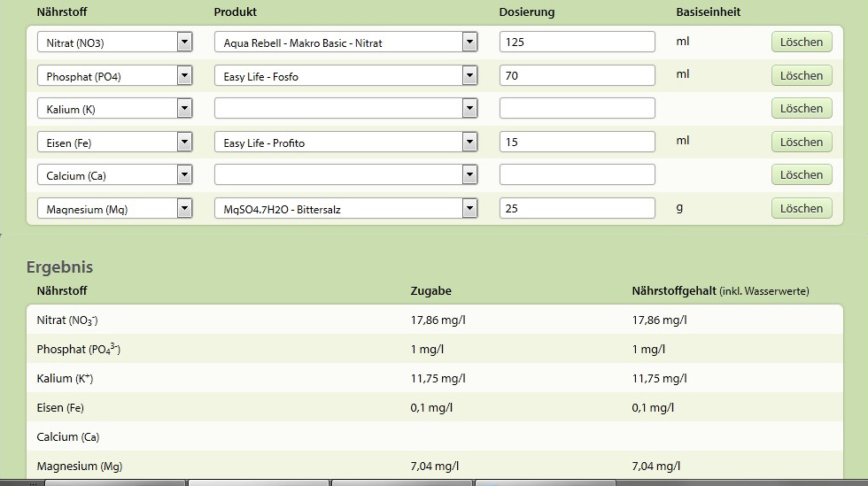
Task: Delete the Kalium row with Löschen
Action: pos(802,109)
